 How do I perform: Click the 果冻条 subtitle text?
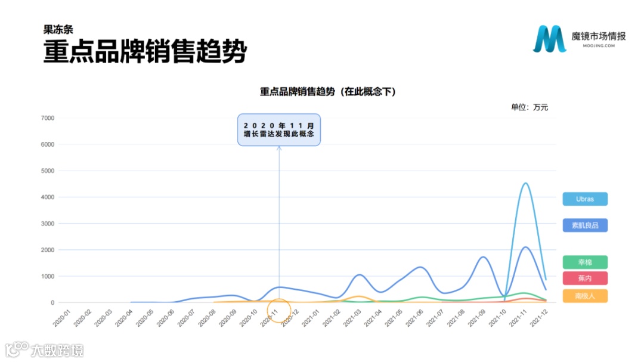pyautogui.click(x=58, y=30)
